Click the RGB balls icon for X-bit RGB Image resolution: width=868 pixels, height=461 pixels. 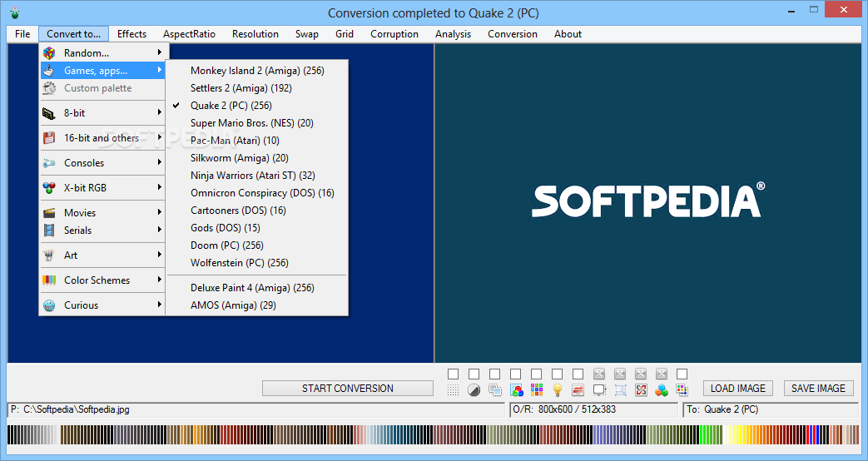click(49, 187)
